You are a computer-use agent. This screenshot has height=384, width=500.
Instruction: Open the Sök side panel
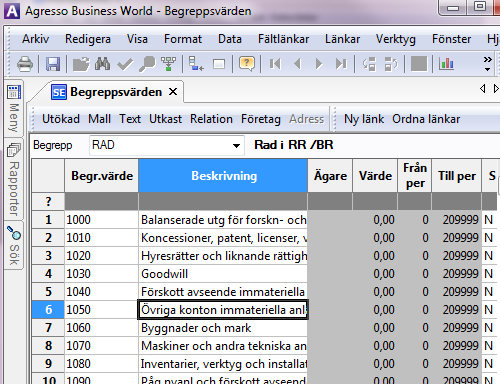[14, 245]
